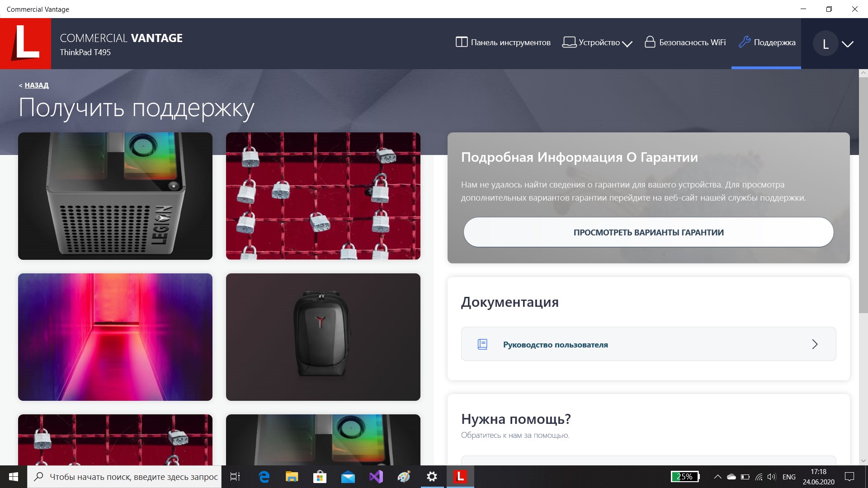Open the Wi-Fi network tray icon
Screen dimensions: 868x488
[759, 477]
